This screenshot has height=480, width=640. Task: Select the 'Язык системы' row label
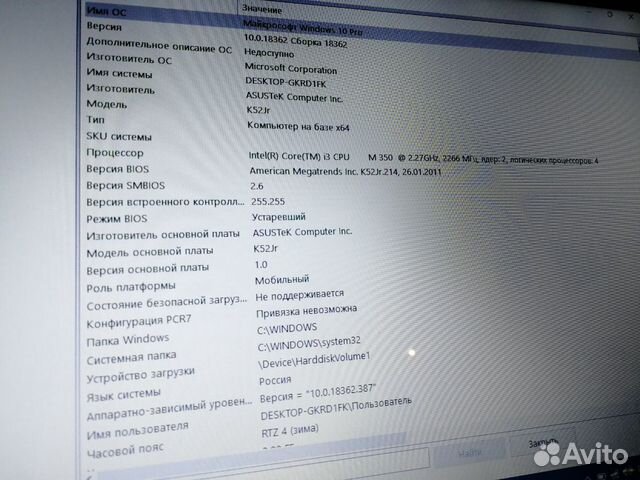coord(124,395)
